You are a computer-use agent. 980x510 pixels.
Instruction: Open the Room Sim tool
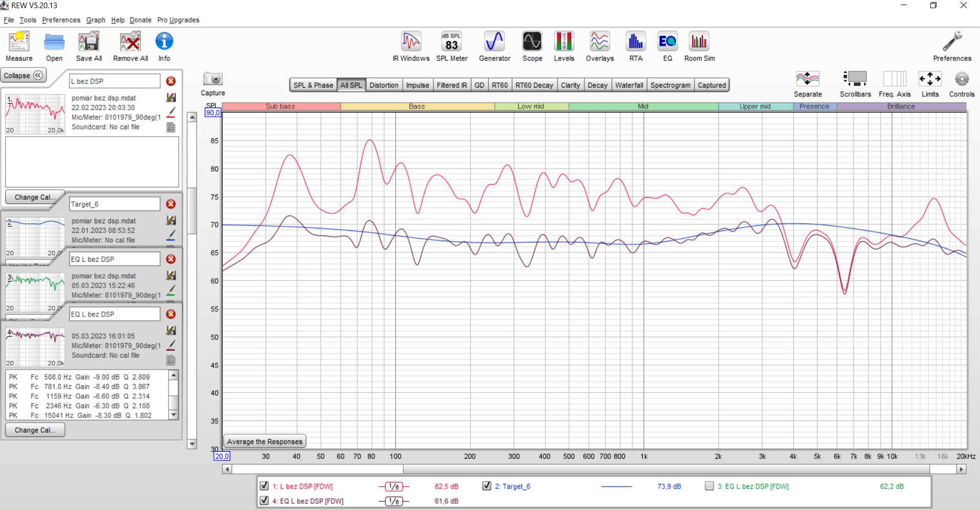(699, 41)
